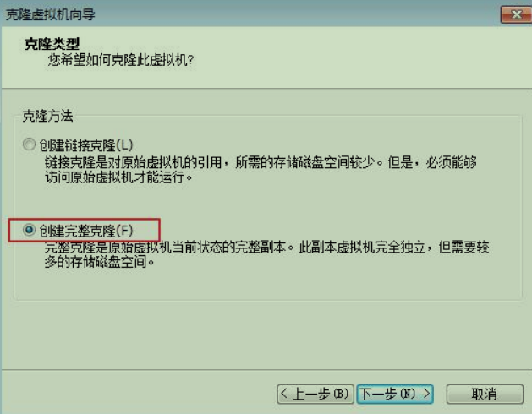Click the 创建链接克隆(L) option label text
This screenshot has width=532, height=414.
pyautogui.click(x=86, y=145)
